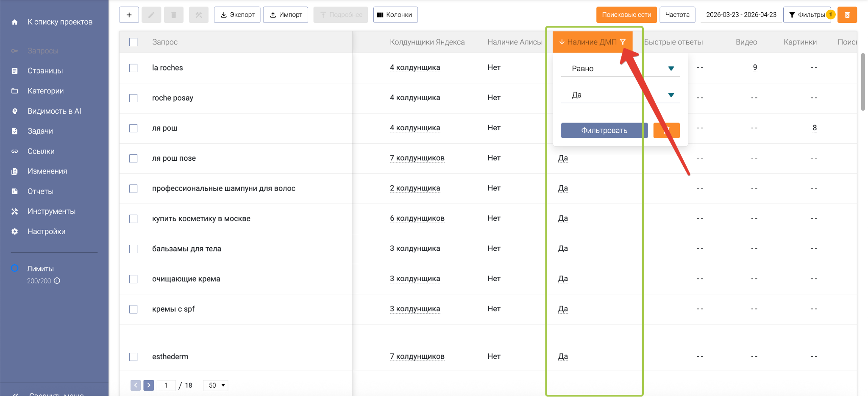Viewport: 868px width, 397px height.
Task: Click the page number input field
Action: coord(166,385)
